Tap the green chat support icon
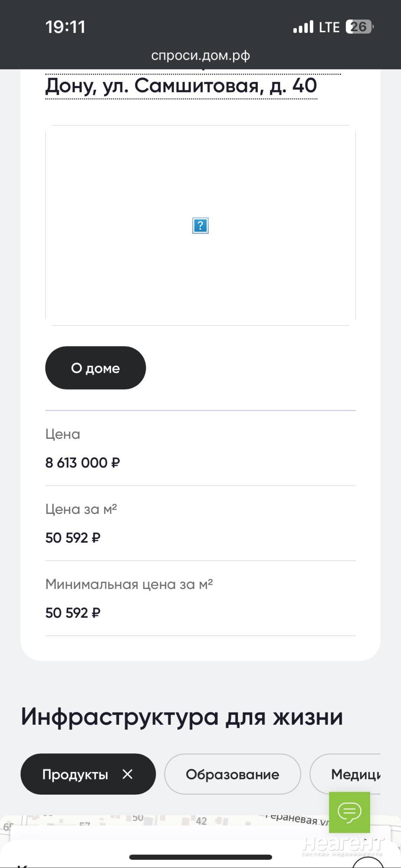Image resolution: width=401 pixels, height=868 pixels. tap(349, 812)
